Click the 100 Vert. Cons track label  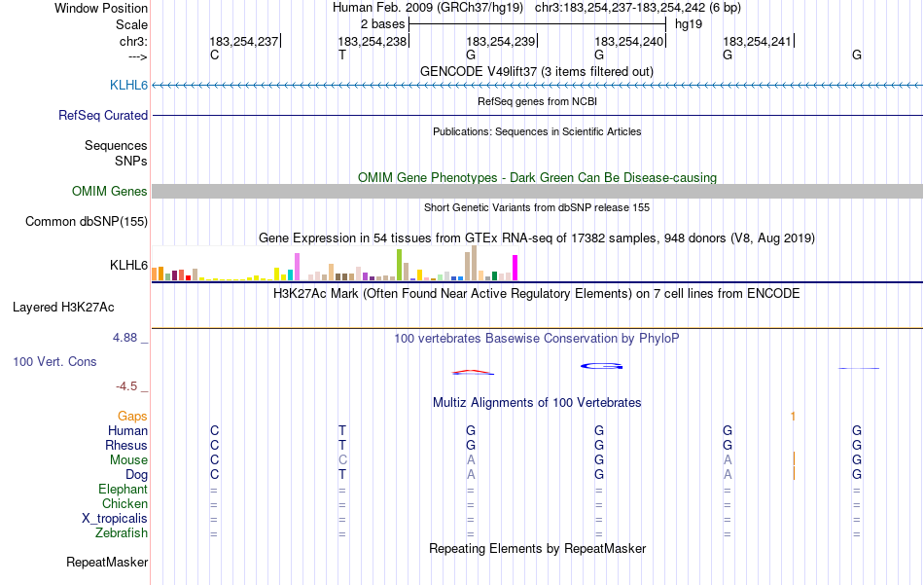point(54,361)
